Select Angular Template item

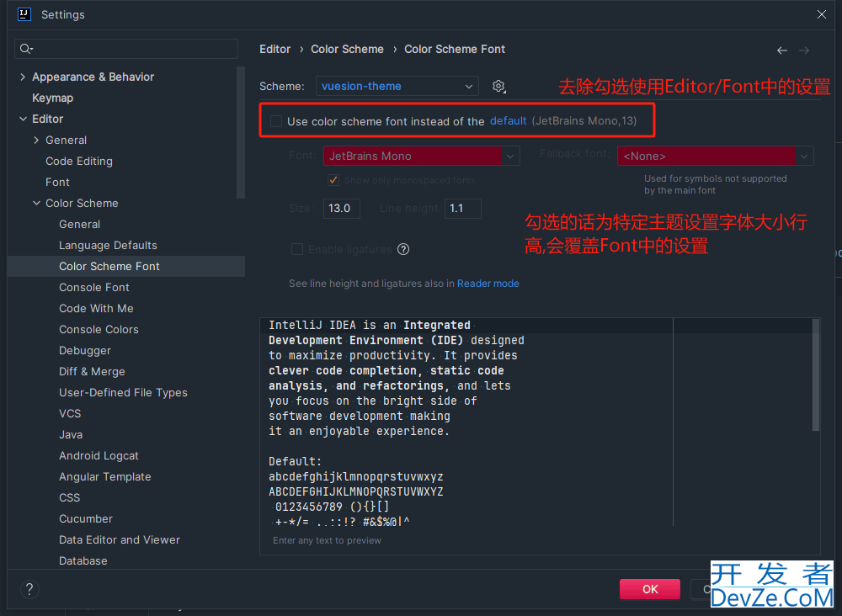(104, 477)
